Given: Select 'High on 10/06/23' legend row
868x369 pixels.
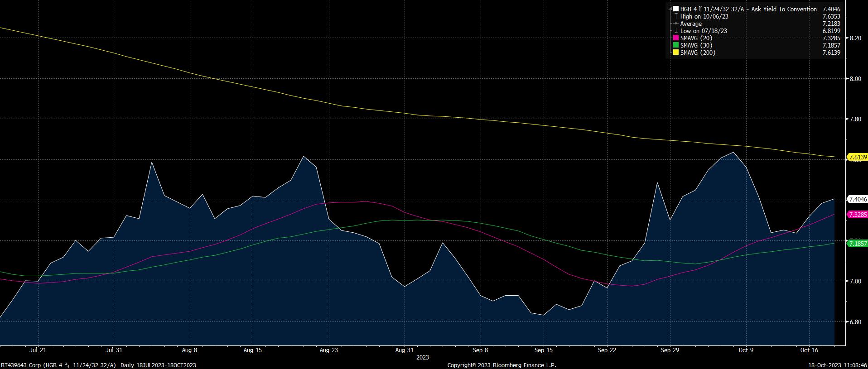Looking at the screenshot, I should pyautogui.click(x=704, y=16).
